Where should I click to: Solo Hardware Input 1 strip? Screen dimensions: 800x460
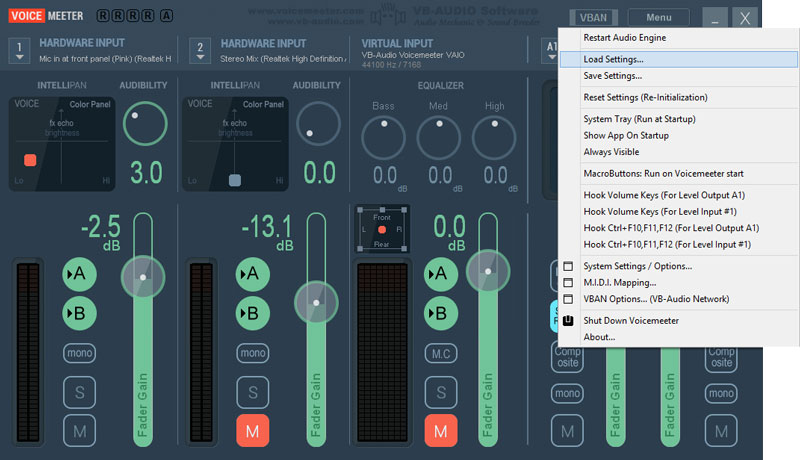click(79, 392)
